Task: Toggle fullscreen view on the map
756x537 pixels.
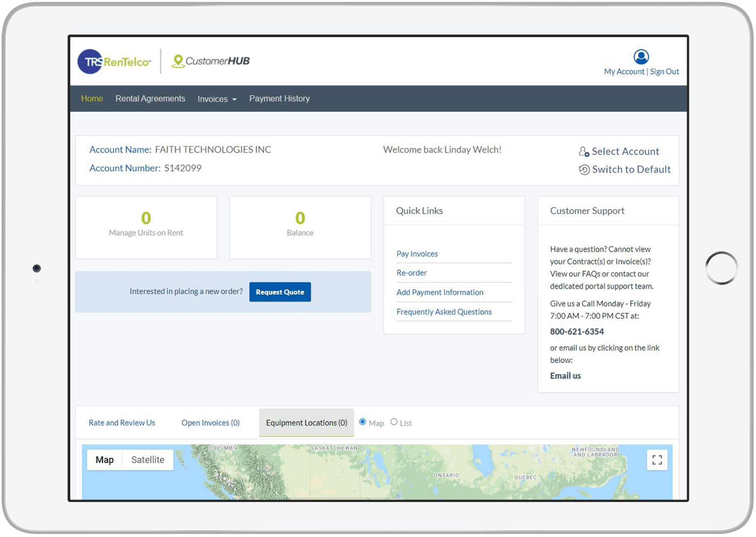Action: point(656,460)
